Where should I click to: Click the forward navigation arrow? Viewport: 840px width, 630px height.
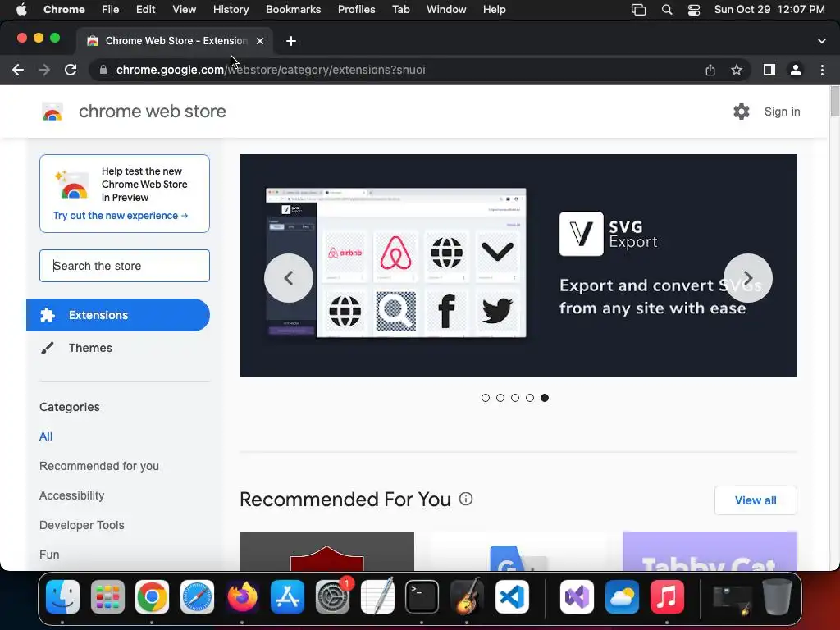(44, 70)
